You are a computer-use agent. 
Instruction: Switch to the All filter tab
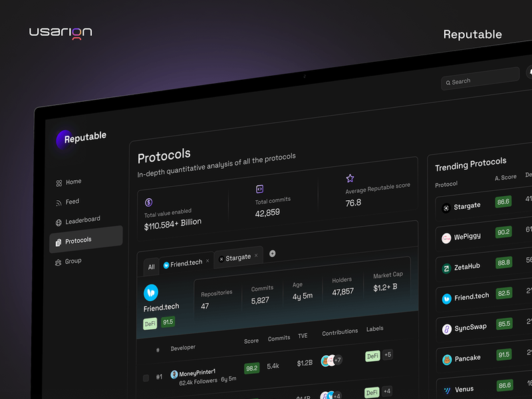151,266
